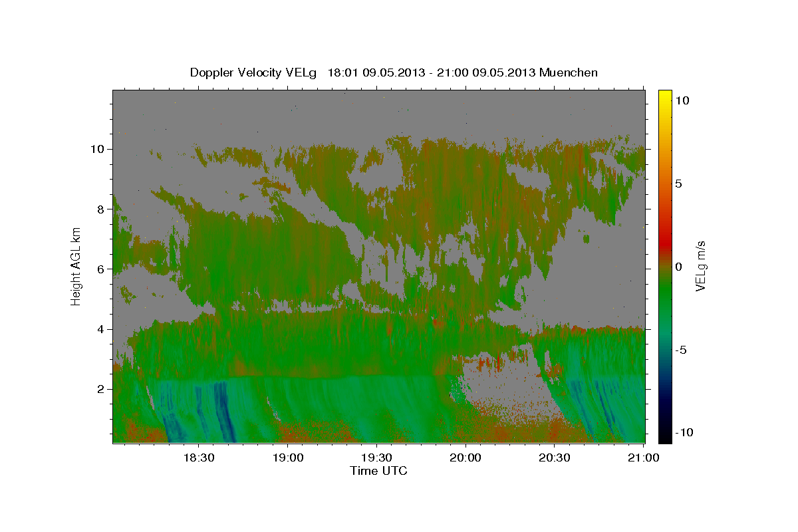Click the height axis label '10'
Screen dimensions: 798x532
(97, 148)
